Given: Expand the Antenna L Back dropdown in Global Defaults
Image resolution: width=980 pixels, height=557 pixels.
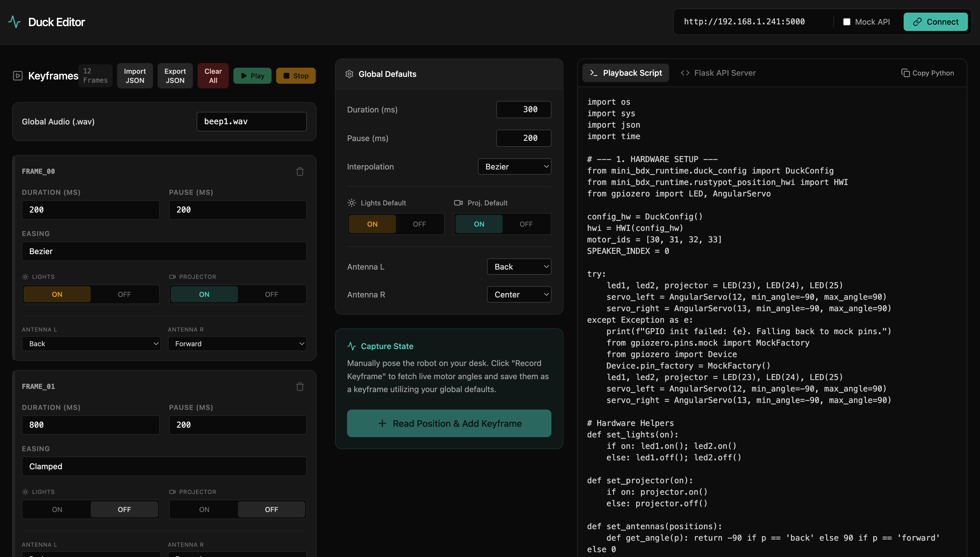Looking at the screenshot, I should point(519,267).
